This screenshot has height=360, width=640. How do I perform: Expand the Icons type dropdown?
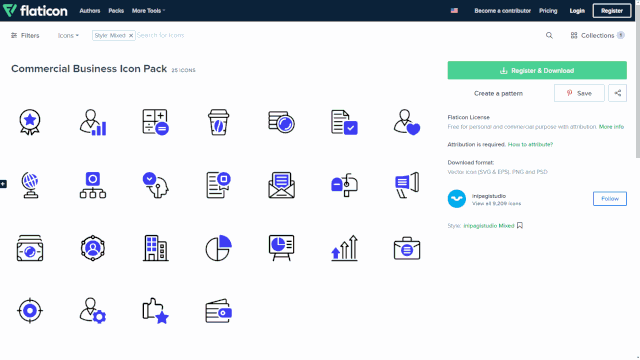(x=68, y=36)
